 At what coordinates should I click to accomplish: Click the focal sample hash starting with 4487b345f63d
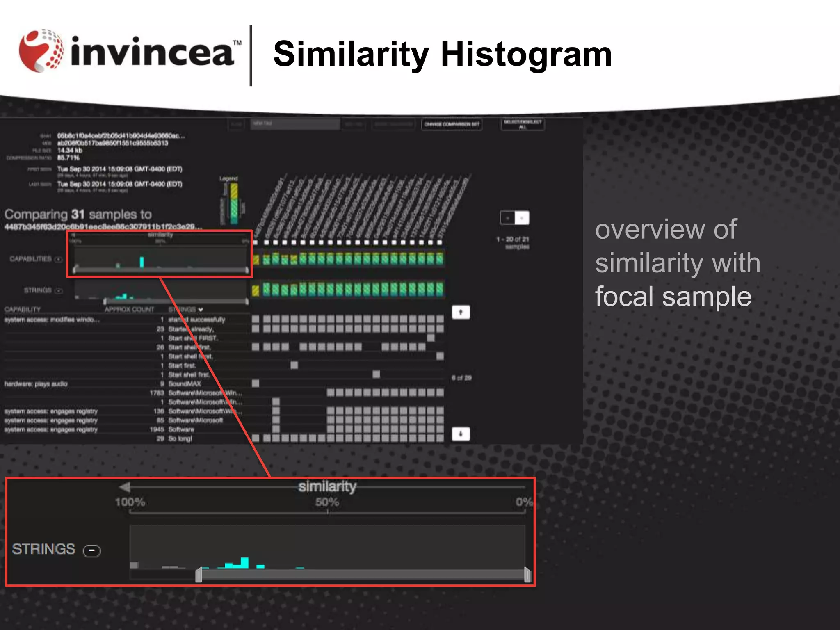tap(103, 227)
